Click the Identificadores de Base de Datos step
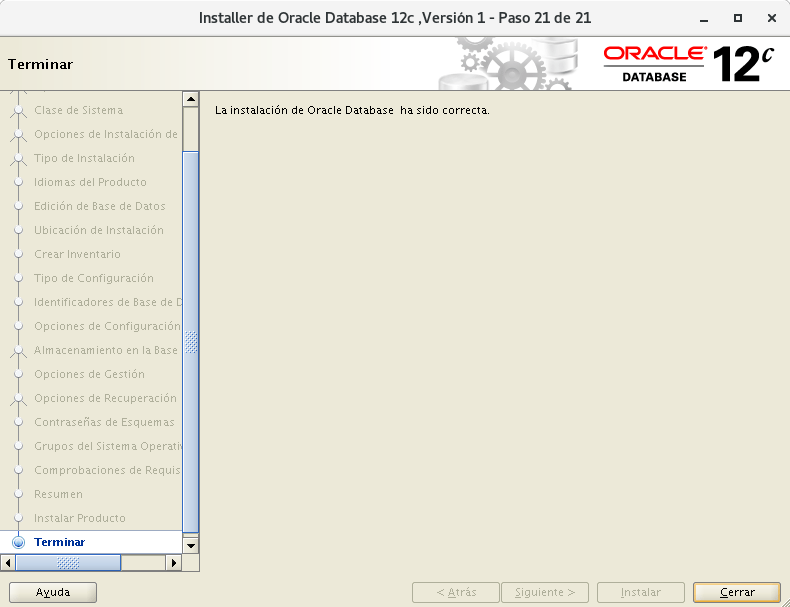Viewport: 790px width, 607px height. click(x=107, y=302)
